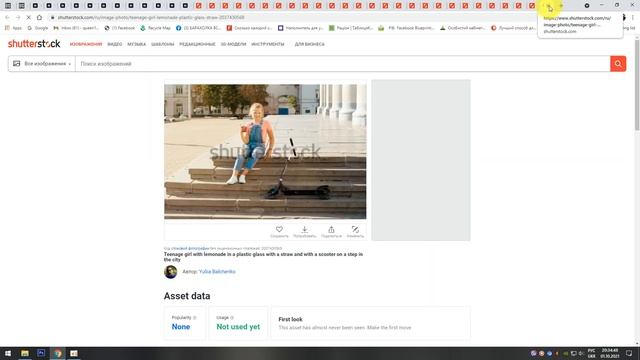The image size is (640, 360).
Task: Click the image title starting Teenage girl with lemonade
Action: 263,257
